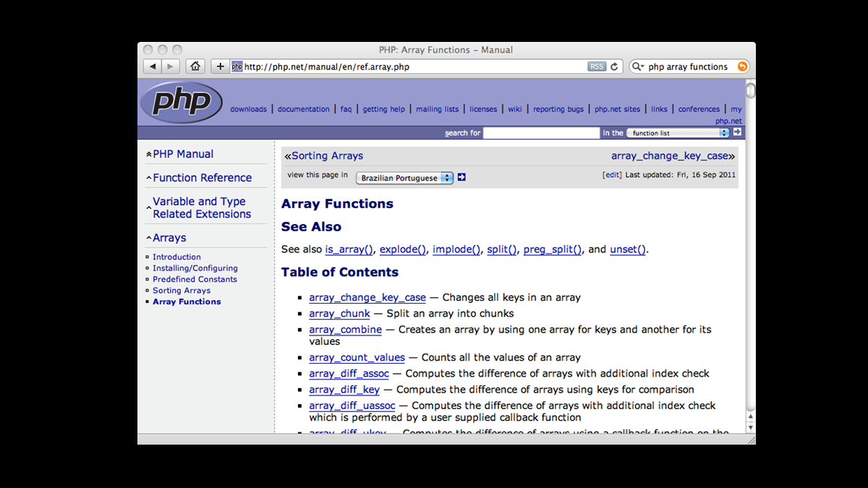The image size is (868, 488).
Task: Open the search magnifier menu in the toolbar
Action: pyautogui.click(x=638, y=67)
